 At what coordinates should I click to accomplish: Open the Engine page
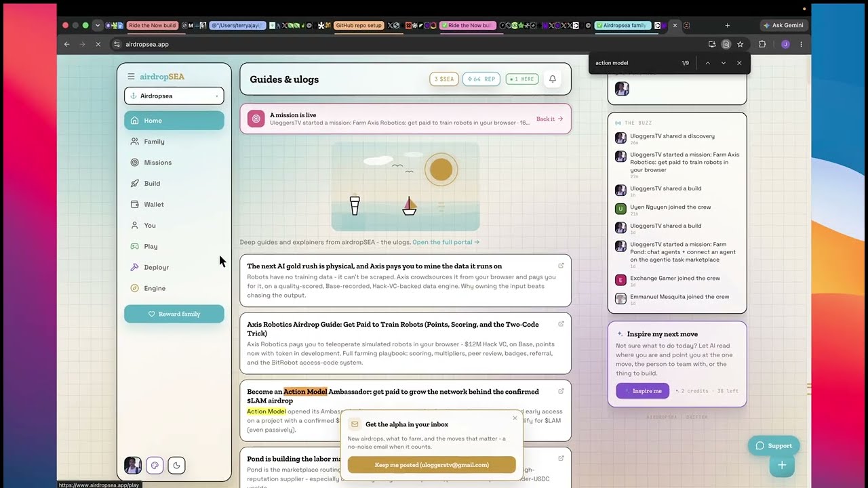pyautogui.click(x=174, y=289)
